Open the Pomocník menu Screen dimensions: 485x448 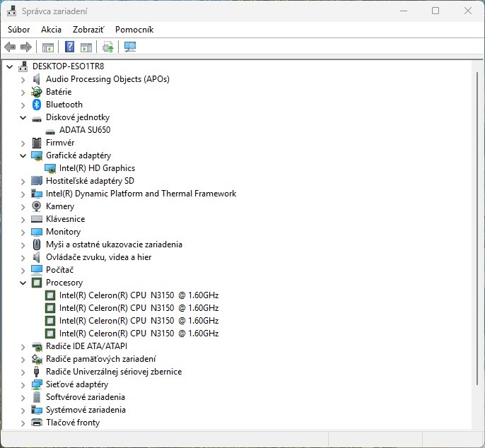click(x=134, y=30)
